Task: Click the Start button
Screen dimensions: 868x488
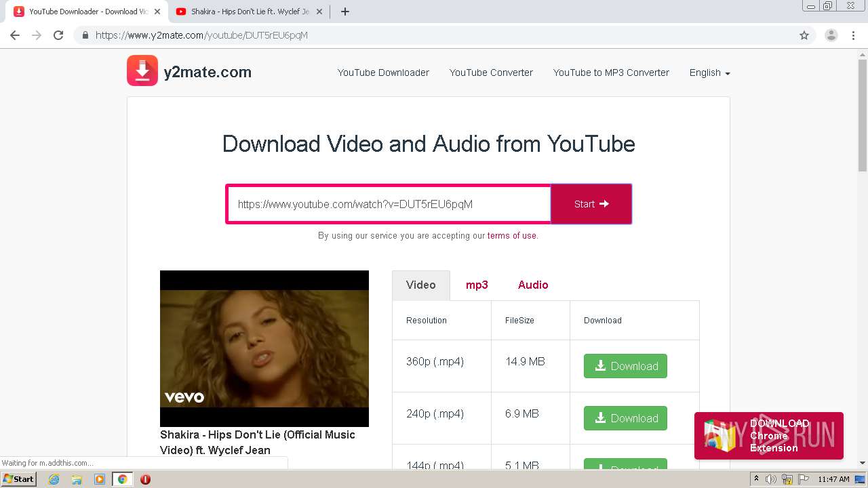Action: 591,204
